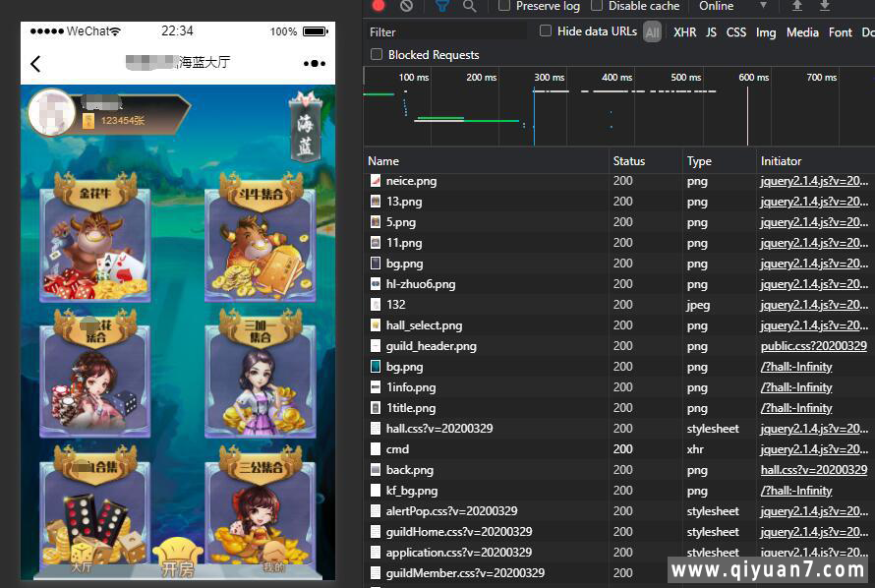Viewport: 875px width, 588px height.
Task: Check the Disable cache checkbox
Action: click(597, 6)
